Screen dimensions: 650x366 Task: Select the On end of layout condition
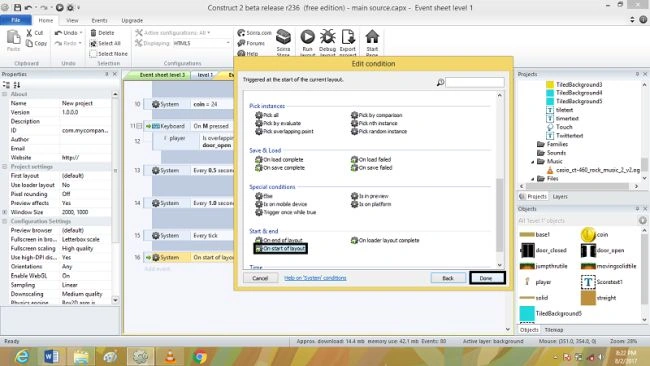pos(279,240)
